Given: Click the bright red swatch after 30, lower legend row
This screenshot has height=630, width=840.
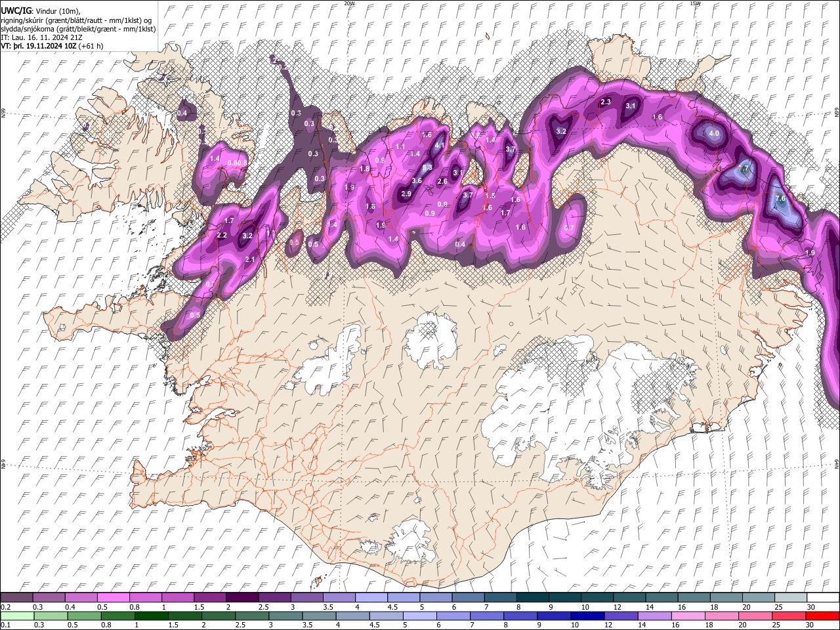Looking at the screenshot, I should coord(822,616).
